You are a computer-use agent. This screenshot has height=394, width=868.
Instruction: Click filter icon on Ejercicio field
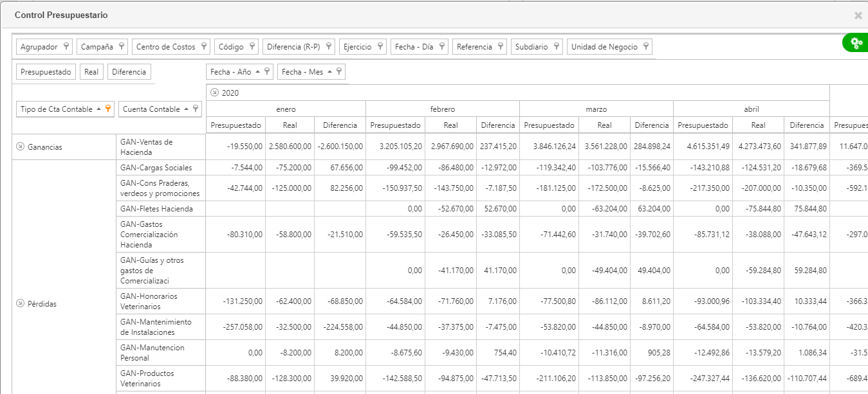click(x=380, y=46)
